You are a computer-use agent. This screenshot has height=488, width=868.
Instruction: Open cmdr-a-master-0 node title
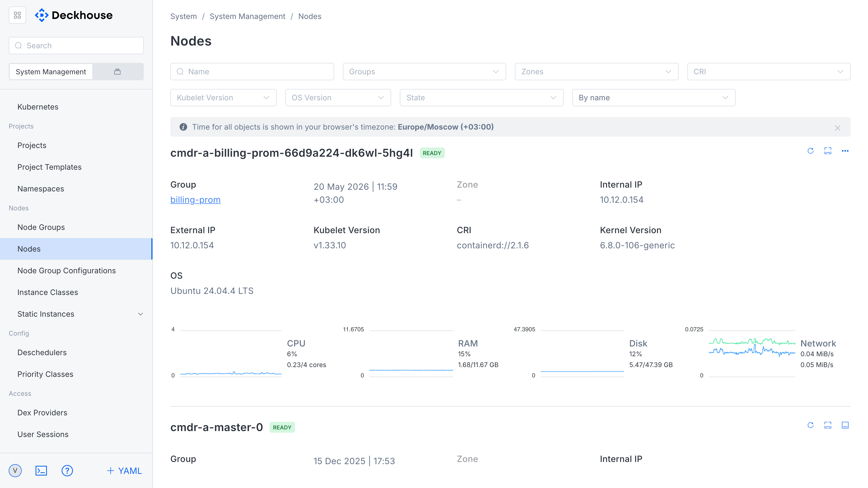click(x=217, y=427)
